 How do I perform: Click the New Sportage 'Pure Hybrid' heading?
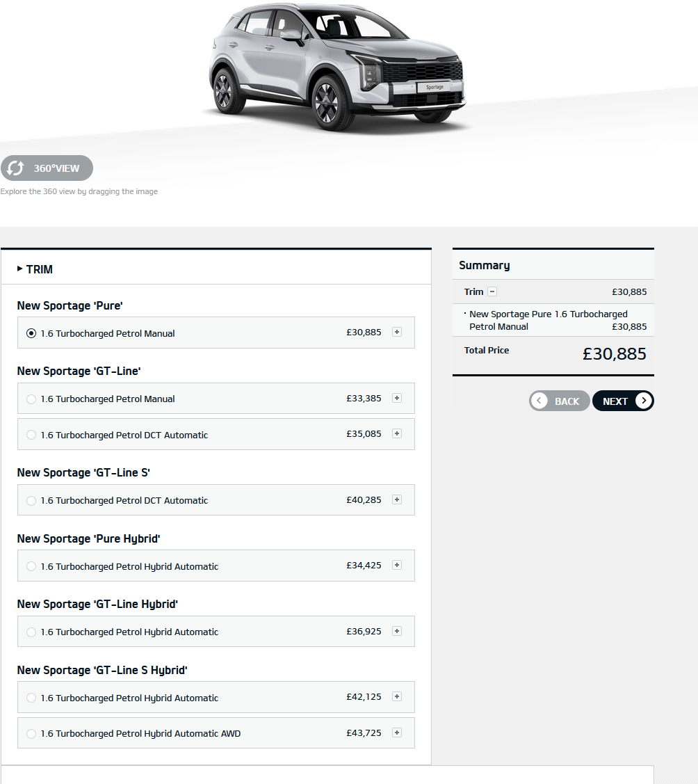point(88,538)
